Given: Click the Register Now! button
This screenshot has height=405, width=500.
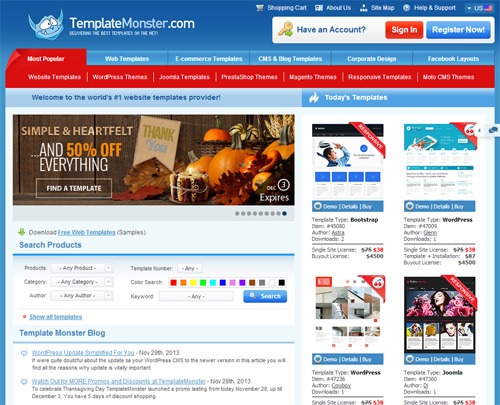Looking at the screenshot, I should coord(458,30).
